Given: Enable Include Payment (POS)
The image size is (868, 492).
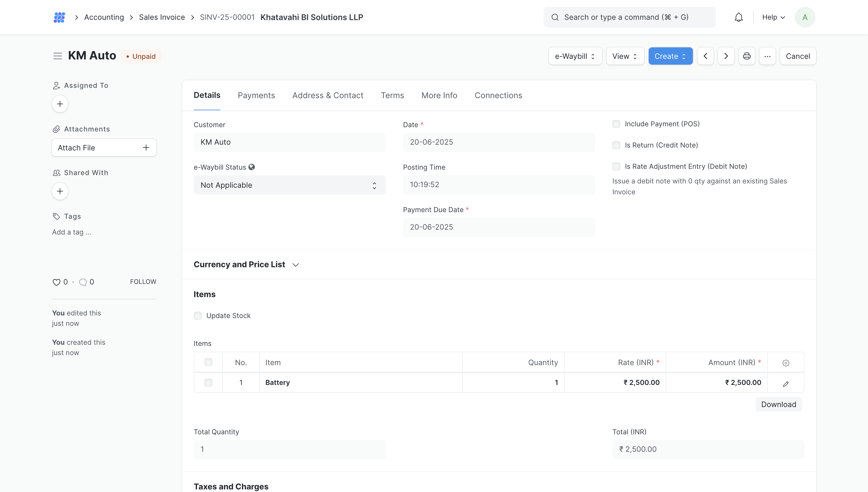Looking at the screenshot, I should pos(616,124).
